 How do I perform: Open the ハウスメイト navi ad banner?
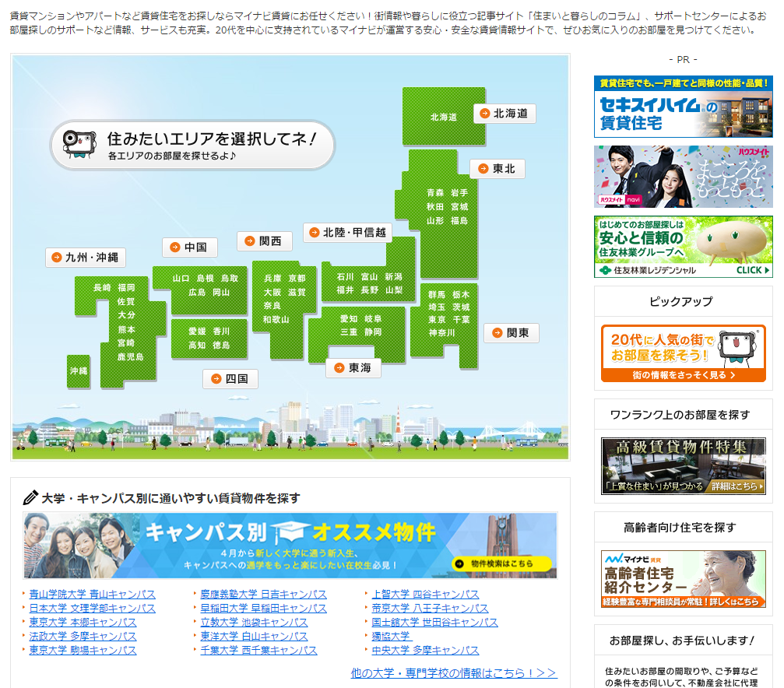tap(683, 177)
